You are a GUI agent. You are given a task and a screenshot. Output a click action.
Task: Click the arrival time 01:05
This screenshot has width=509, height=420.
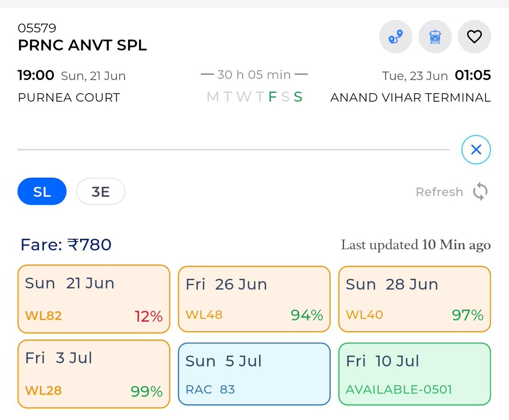click(473, 75)
